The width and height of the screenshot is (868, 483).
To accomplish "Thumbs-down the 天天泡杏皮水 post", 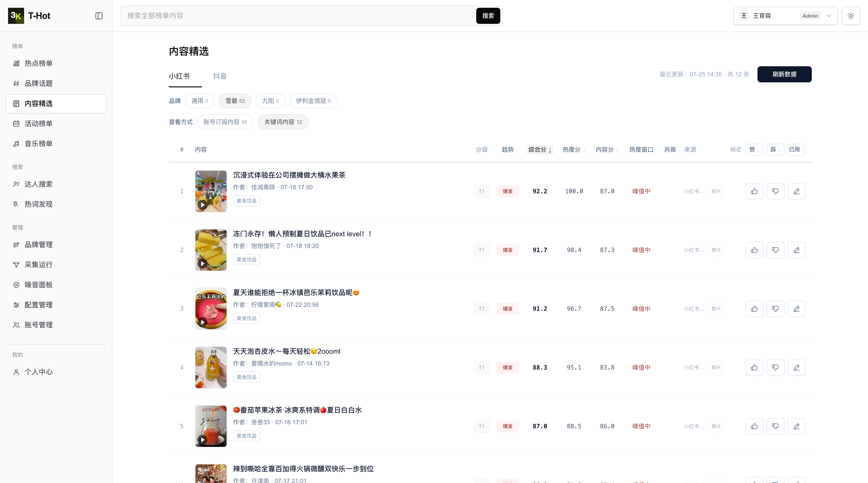I will [x=775, y=368].
